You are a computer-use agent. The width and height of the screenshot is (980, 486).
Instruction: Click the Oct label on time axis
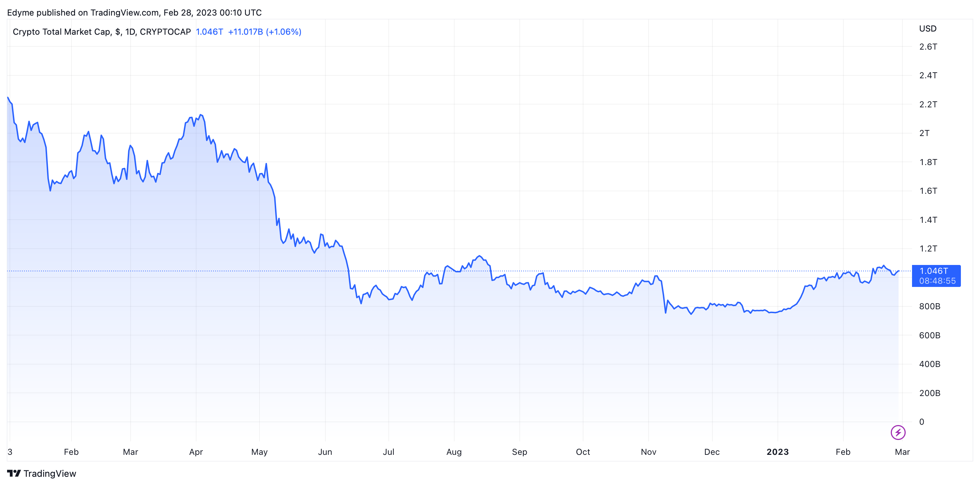[583, 452]
